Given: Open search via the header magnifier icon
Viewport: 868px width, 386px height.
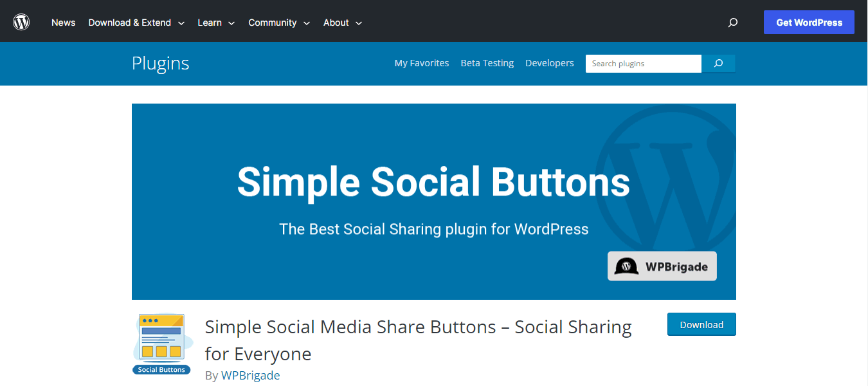Looking at the screenshot, I should coord(732,22).
